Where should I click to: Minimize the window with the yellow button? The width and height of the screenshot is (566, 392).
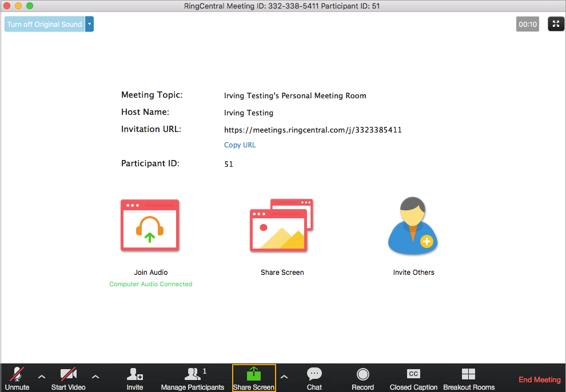click(x=18, y=6)
